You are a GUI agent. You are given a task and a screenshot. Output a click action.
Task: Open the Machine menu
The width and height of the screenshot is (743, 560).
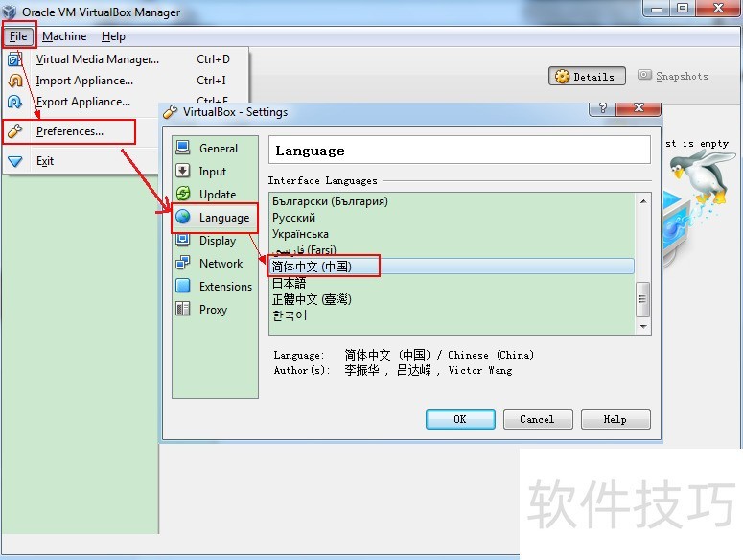(64, 36)
